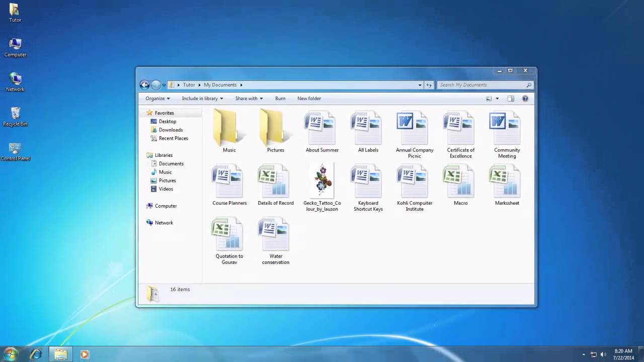Select the Pictures library in sidebar
The image size is (644, 362).
click(x=167, y=180)
